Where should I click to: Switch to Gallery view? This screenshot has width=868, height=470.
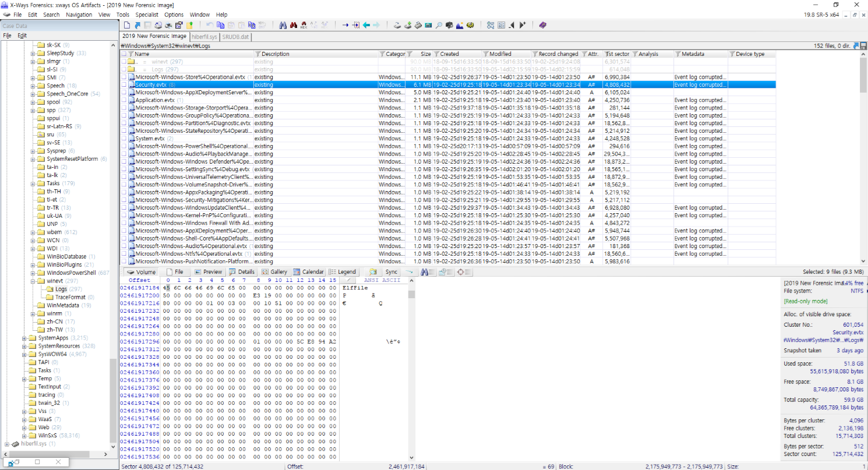click(x=274, y=272)
